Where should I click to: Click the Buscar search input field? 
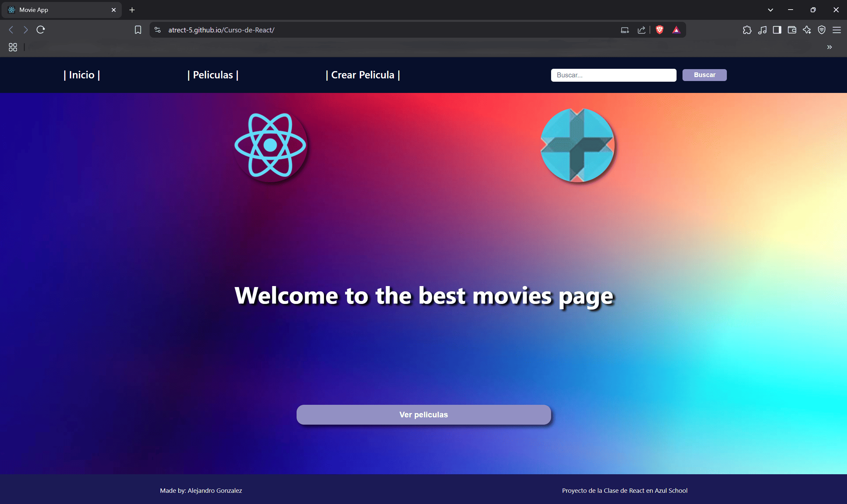point(614,75)
